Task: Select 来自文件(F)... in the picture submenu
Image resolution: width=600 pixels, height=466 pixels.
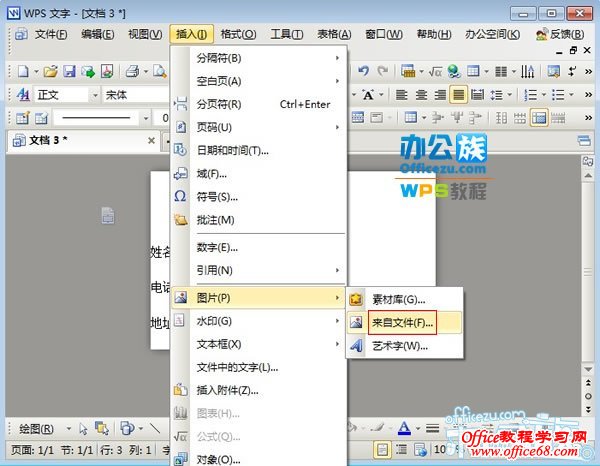Action: pyautogui.click(x=404, y=323)
